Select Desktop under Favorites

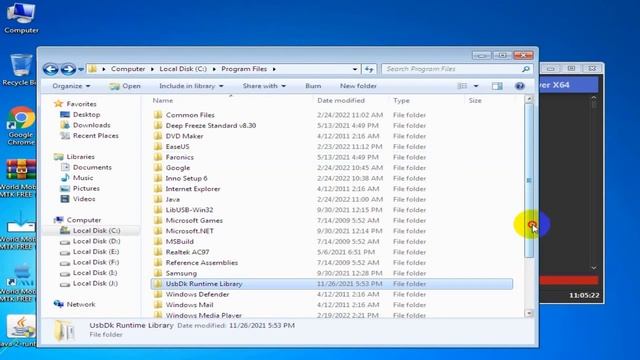coord(87,114)
